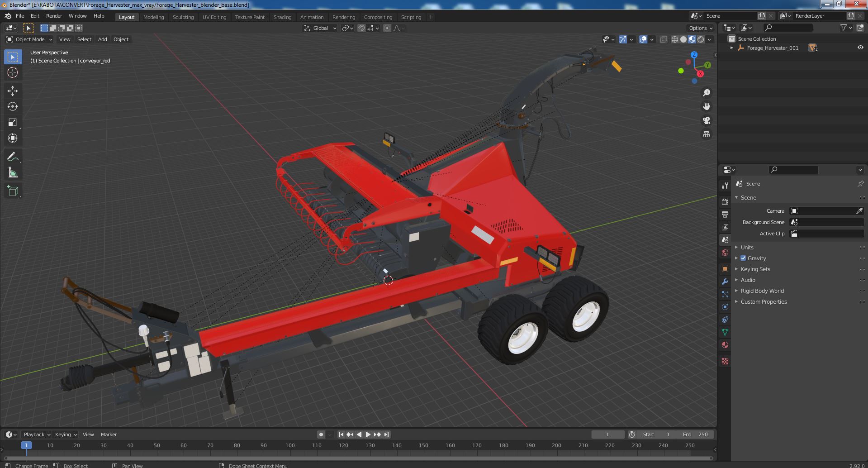
Task: Click the zoom view magnifier icon
Action: point(706,93)
